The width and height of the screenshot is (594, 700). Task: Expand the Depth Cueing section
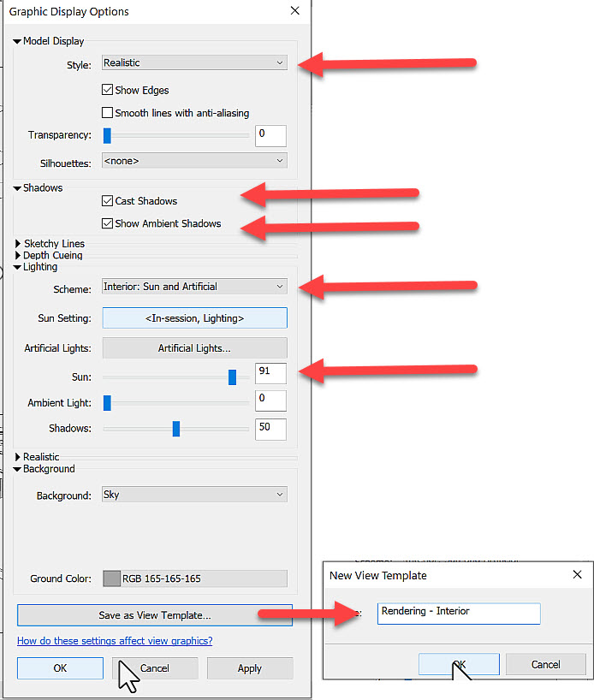click(x=19, y=255)
